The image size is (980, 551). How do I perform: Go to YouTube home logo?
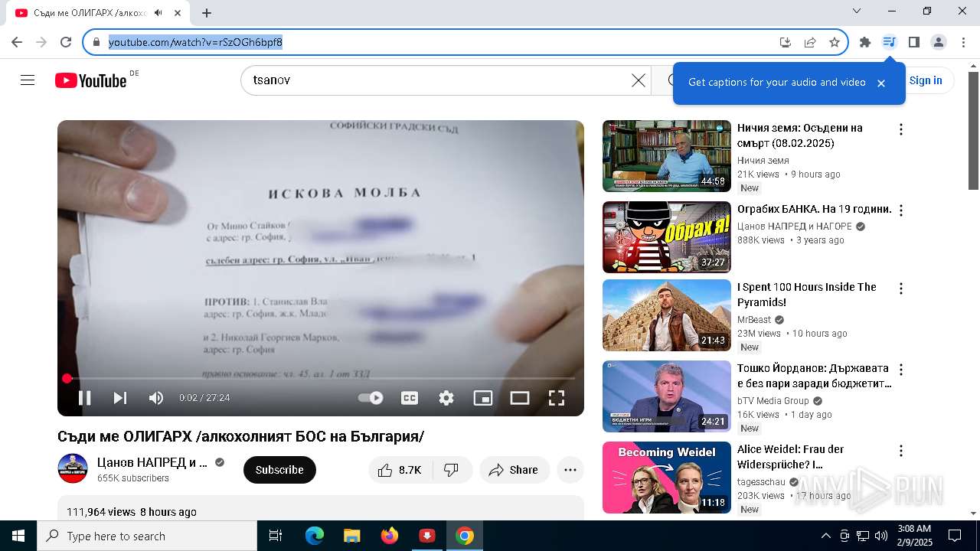[x=91, y=80]
